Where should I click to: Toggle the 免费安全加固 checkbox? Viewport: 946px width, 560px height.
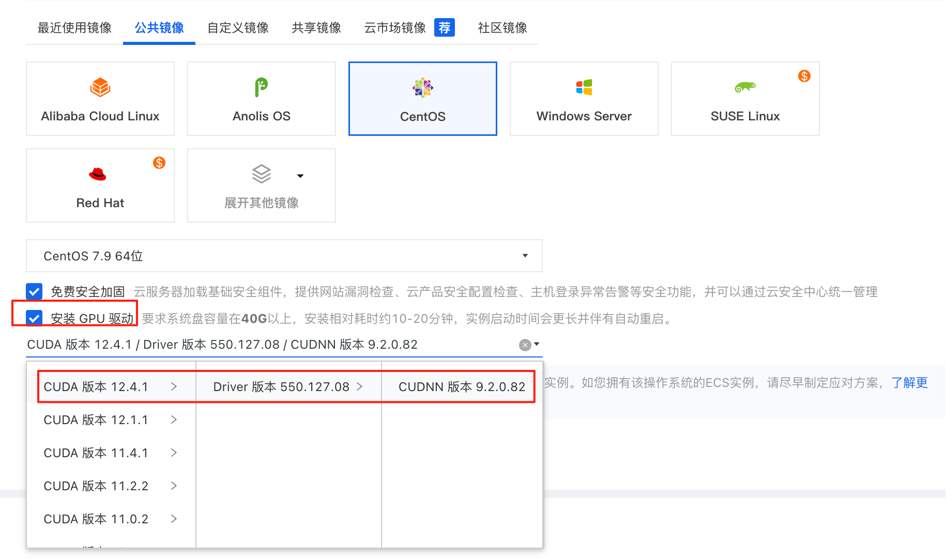pos(34,291)
